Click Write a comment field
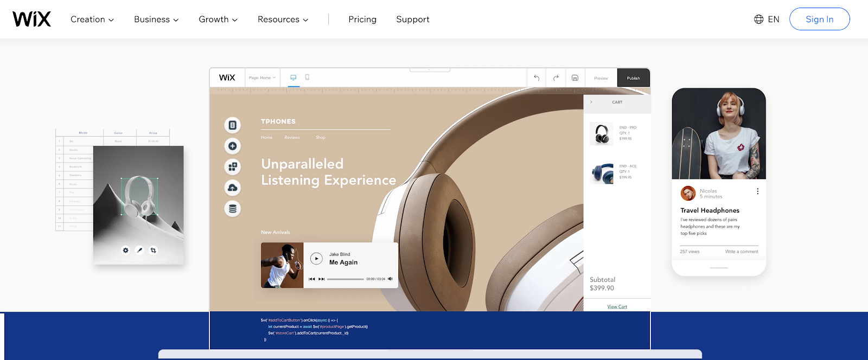Screen dimensions: 868x360 742,252
